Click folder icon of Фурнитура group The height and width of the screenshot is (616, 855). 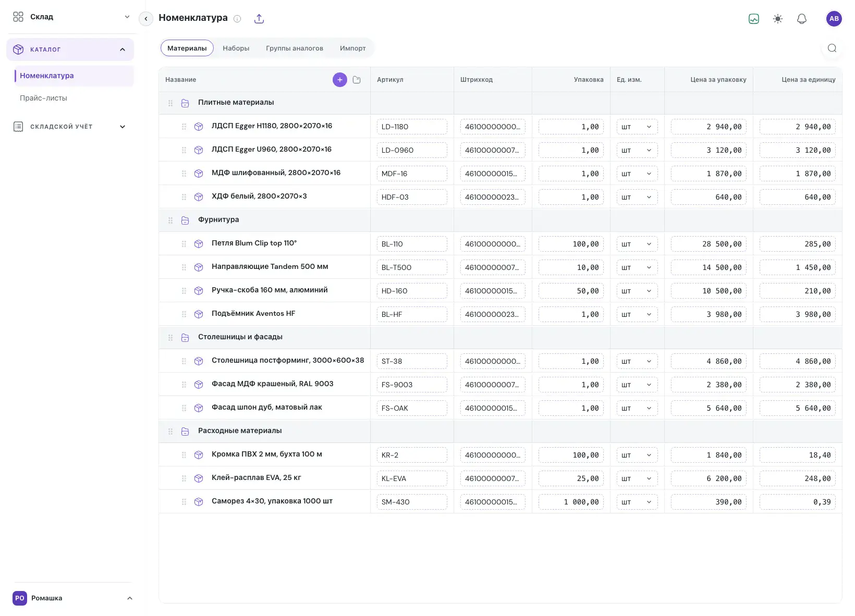pyautogui.click(x=185, y=220)
